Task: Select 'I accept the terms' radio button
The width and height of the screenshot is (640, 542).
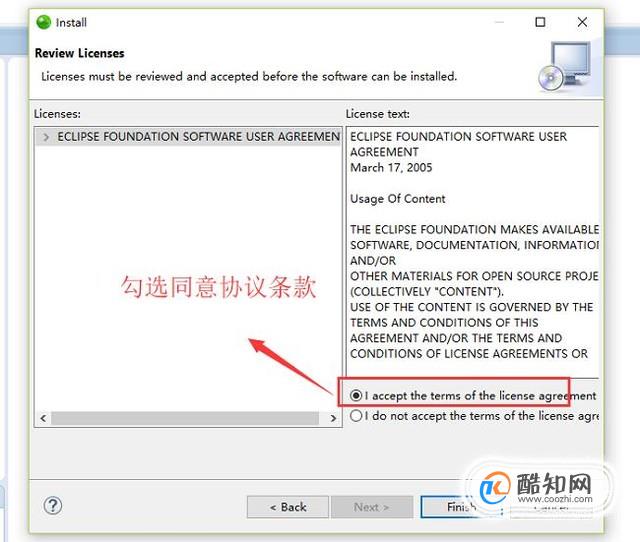Action: [x=356, y=395]
